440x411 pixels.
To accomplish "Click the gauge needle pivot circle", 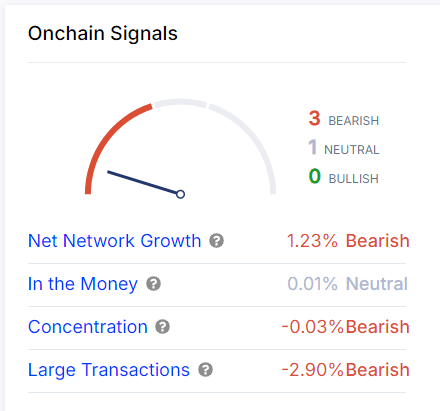I will (x=180, y=194).
